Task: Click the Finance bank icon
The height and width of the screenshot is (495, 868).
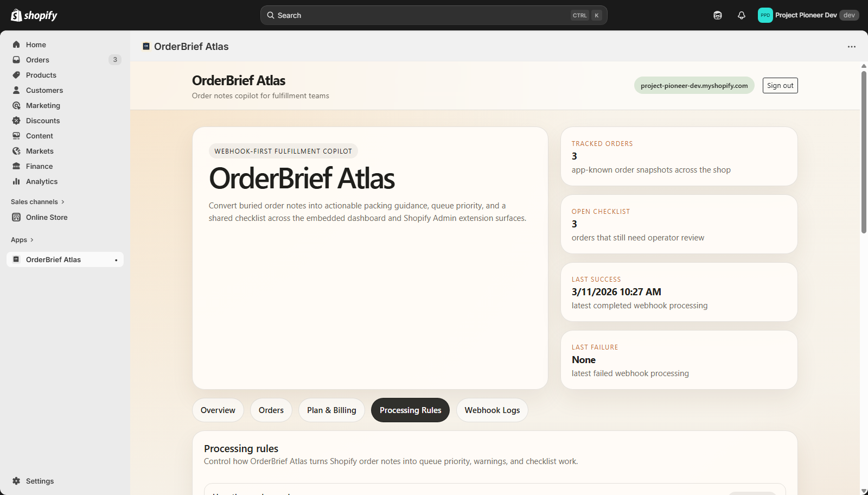Action: (16, 166)
